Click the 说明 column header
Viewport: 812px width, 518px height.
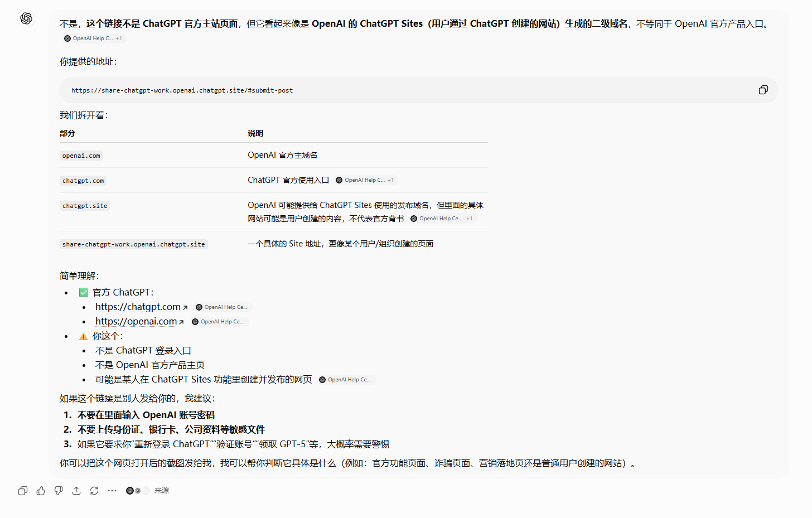click(255, 133)
